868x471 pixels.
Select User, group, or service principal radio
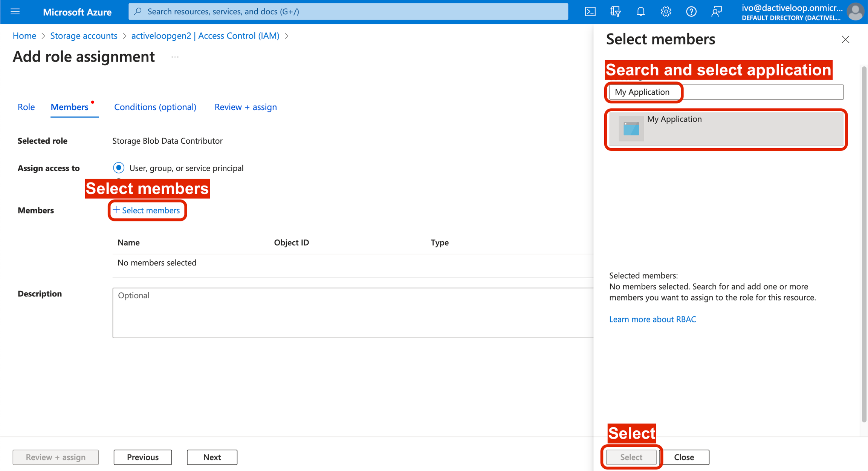(x=119, y=168)
